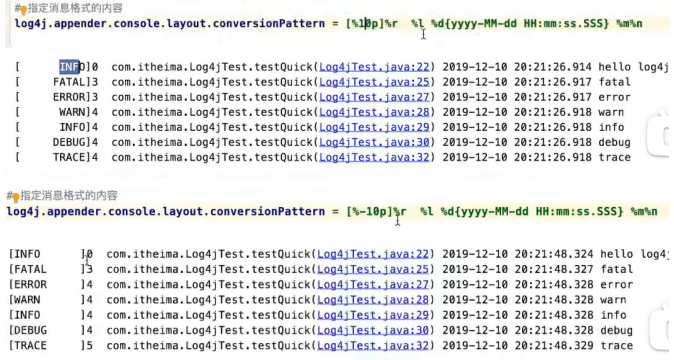This screenshot has height=360, width=674.
Task: Click the left-aligned [WARN level text
Action: coord(25,300)
